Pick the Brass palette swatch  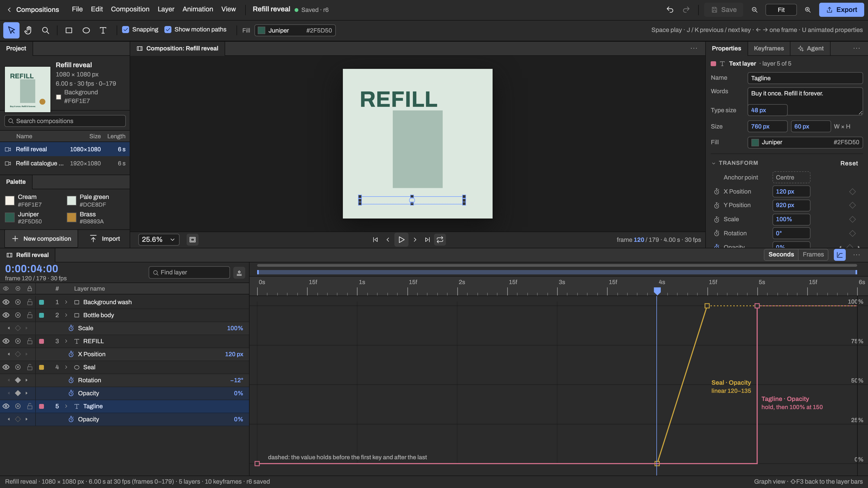(x=71, y=217)
